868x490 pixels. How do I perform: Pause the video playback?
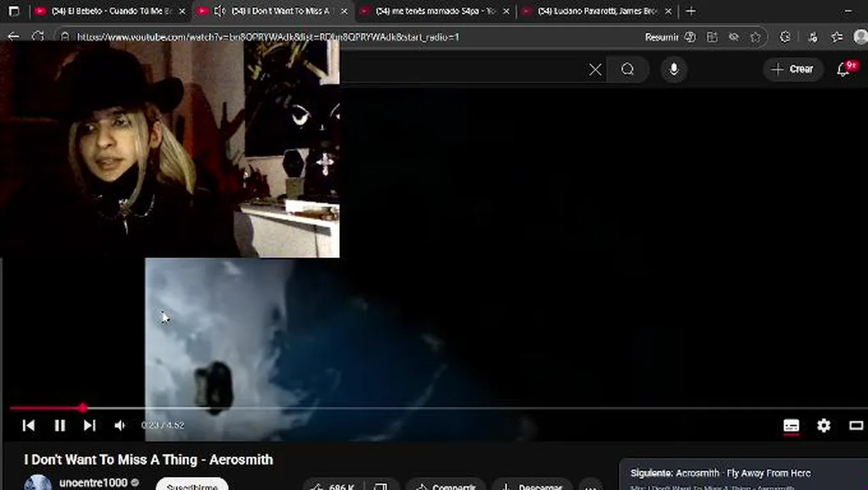click(59, 425)
